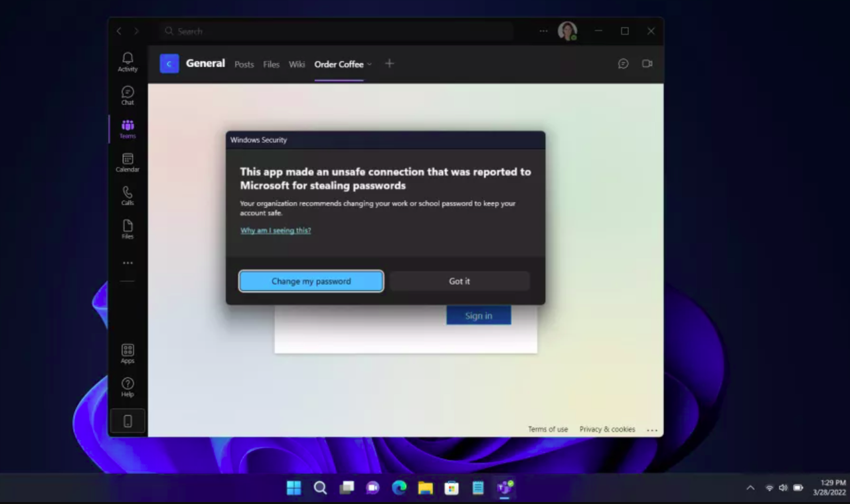Open "Why am I seeing this?" link
Viewport: 850px width, 504px height.
coord(276,230)
